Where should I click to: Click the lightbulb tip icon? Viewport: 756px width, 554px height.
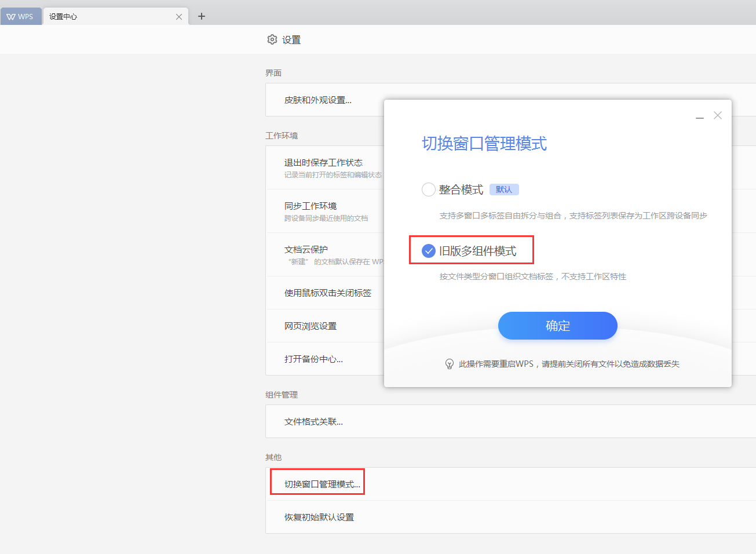(x=449, y=364)
